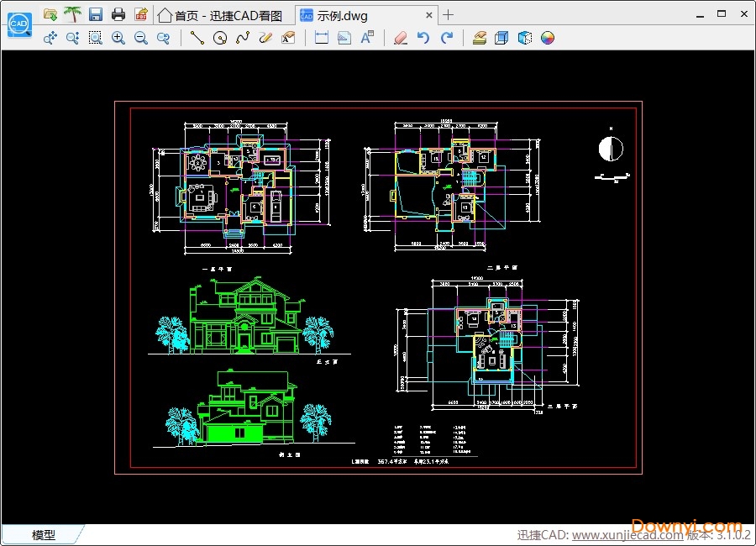Open a new tab with plus button
Screen dimensions: 756x546
pos(449,15)
